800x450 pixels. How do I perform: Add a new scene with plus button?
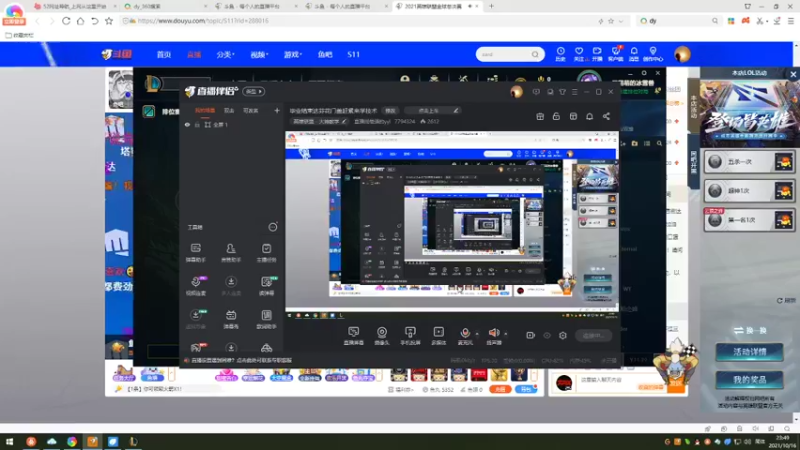point(277,110)
